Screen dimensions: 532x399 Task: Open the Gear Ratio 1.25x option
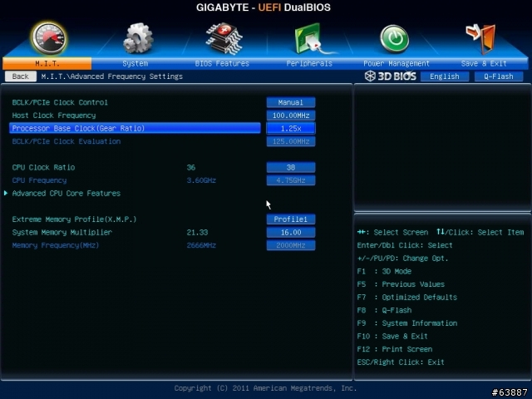coord(291,128)
